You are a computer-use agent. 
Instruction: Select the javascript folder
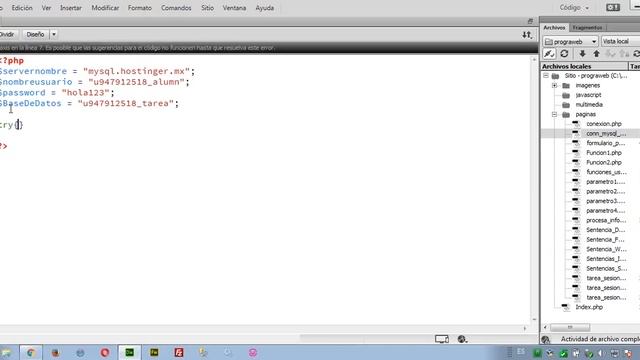pyautogui.click(x=588, y=95)
